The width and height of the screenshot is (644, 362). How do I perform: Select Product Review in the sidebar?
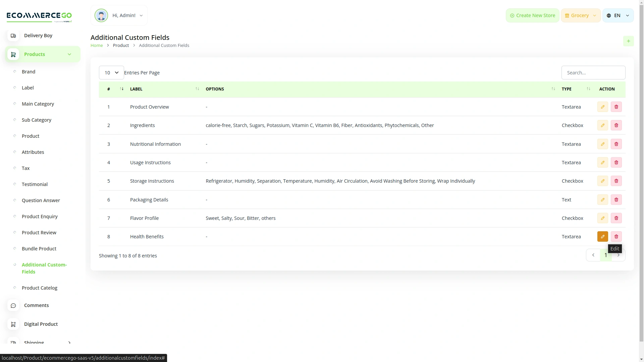39,232
